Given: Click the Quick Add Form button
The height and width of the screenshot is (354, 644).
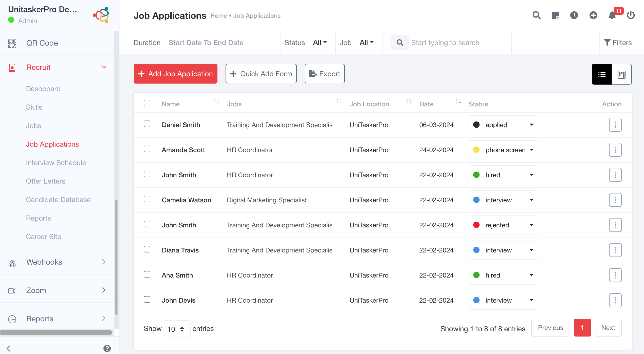Looking at the screenshot, I should 261,74.
